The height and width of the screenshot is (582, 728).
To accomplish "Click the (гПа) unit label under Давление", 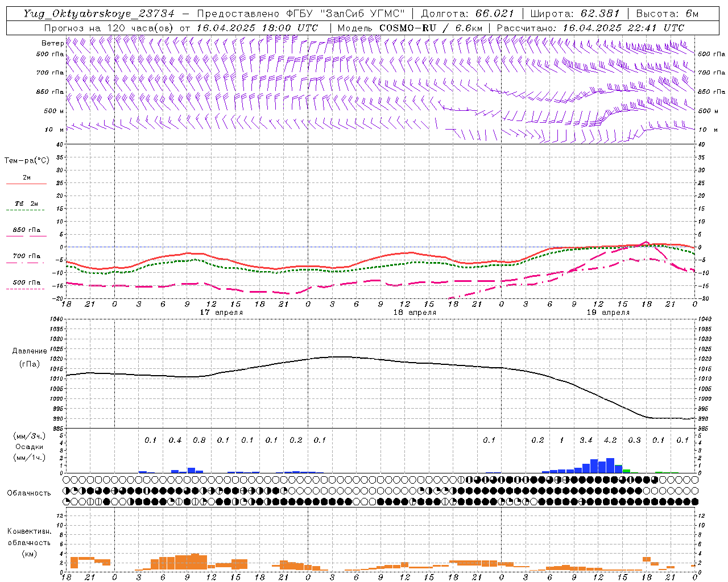I will tap(30, 364).
